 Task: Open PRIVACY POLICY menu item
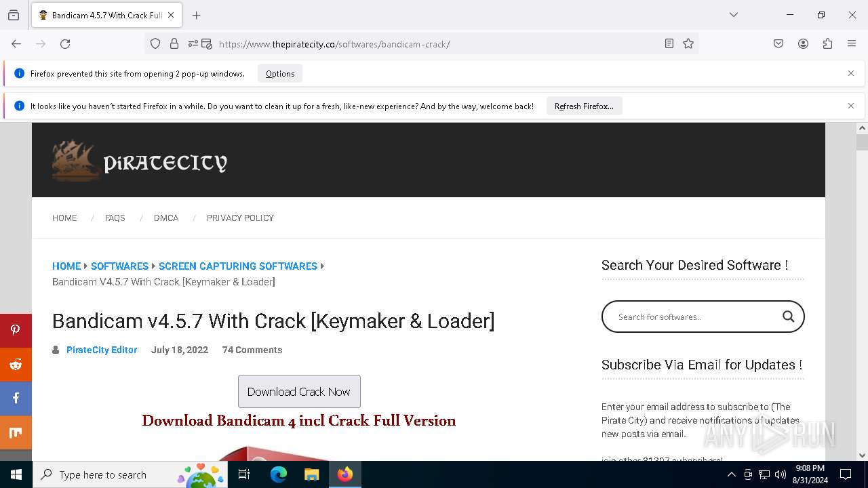[x=240, y=218]
